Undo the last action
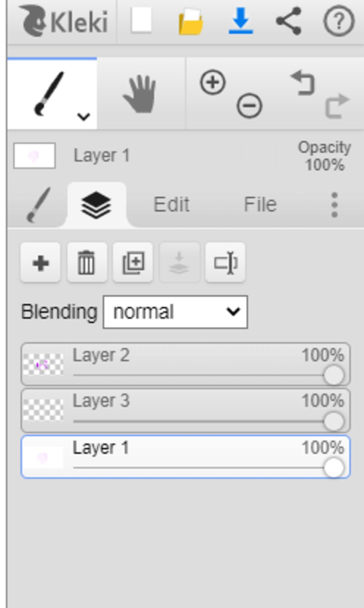 pos(303,83)
